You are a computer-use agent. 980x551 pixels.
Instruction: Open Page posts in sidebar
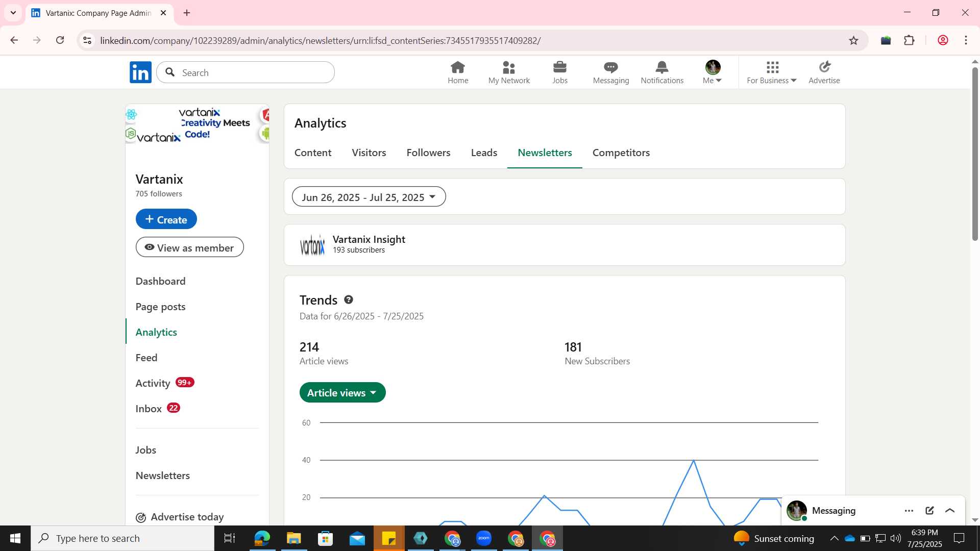tap(160, 307)
